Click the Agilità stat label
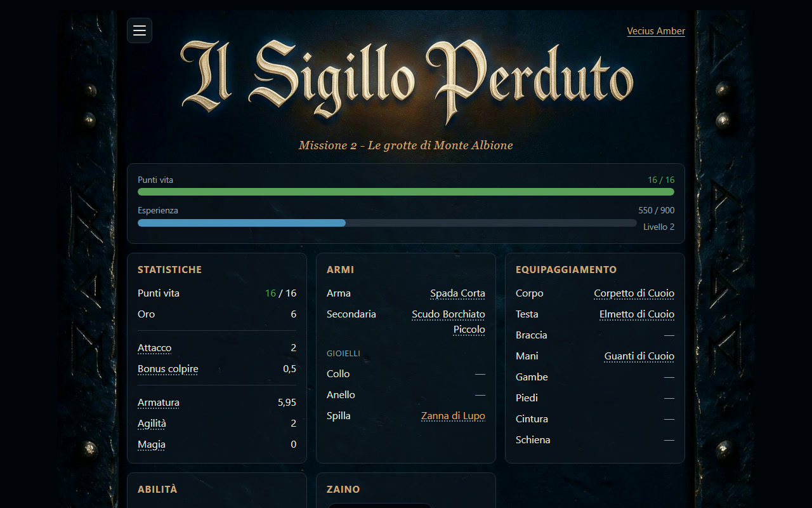The width and height of the screenshot is (812, 508). [x=152, y=424]
